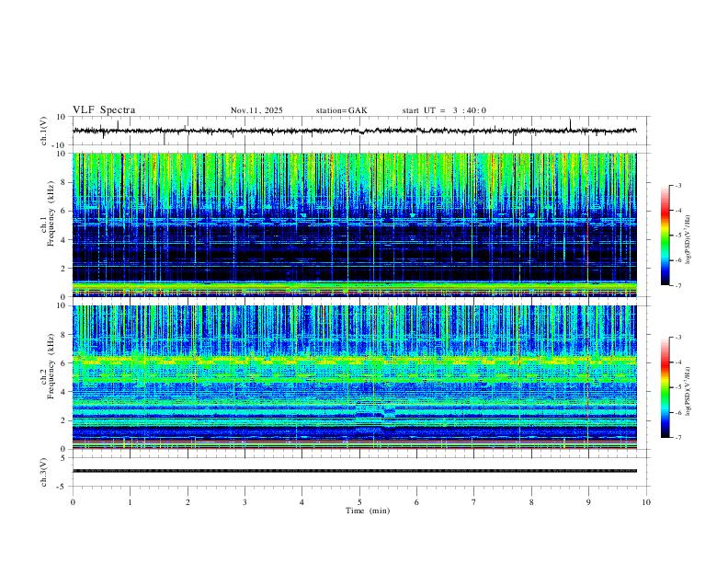
Task: Click the yellow-green 6 kHz band in ch.2 spectrogram
Action: (354, 361)
